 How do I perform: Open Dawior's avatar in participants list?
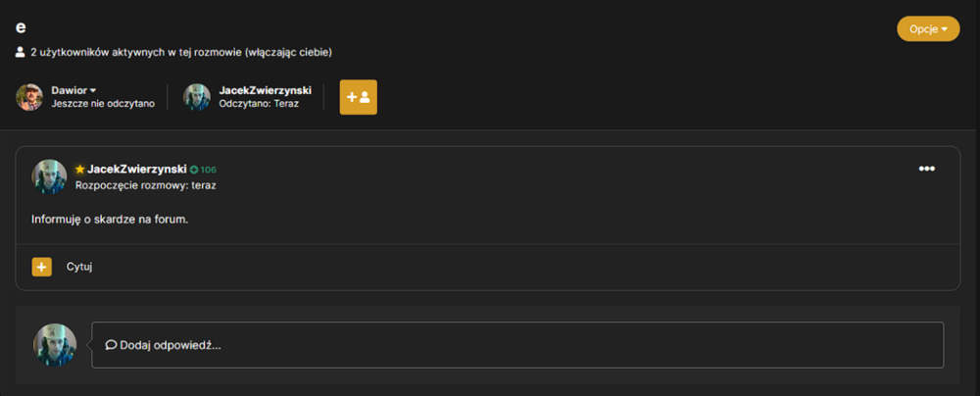tap(29, 97)
